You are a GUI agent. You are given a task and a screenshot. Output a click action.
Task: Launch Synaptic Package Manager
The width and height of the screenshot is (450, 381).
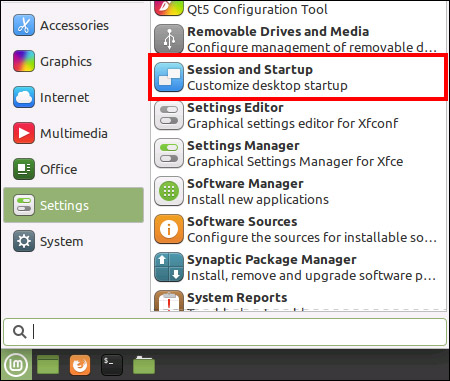pyautogui.click(x=298, y=267)
